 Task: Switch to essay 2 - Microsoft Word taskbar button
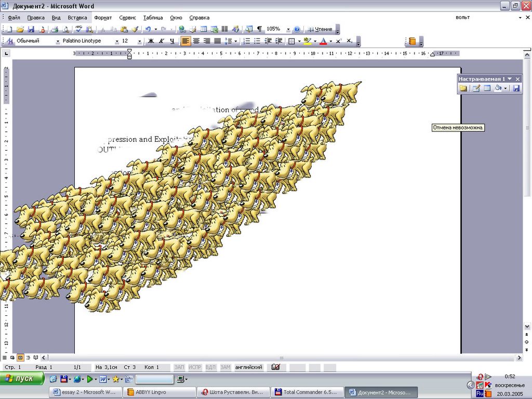coord(85,392)
